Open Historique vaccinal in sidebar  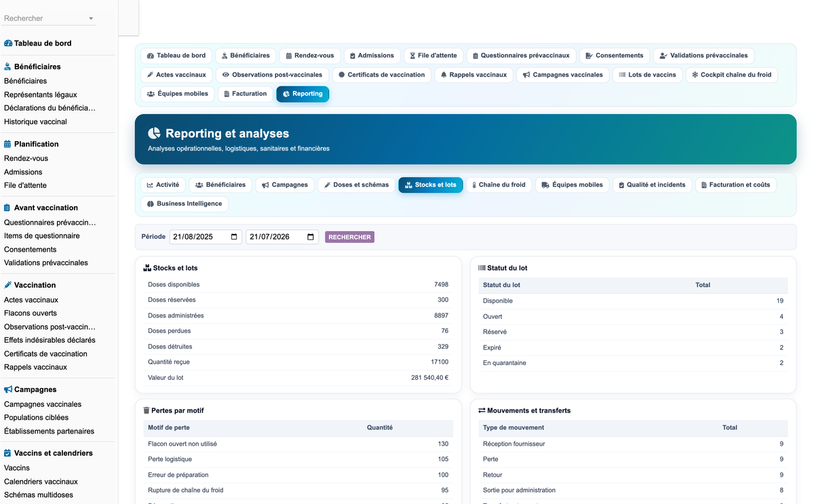[35, 121]
